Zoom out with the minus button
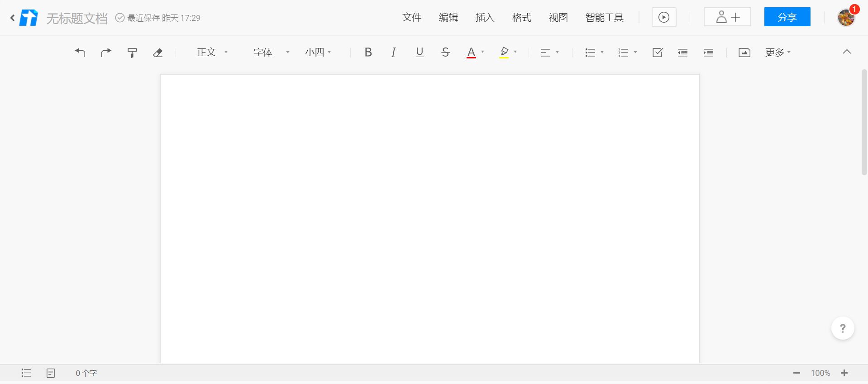Viewport: 868px width, 384px height. (797, 373)
